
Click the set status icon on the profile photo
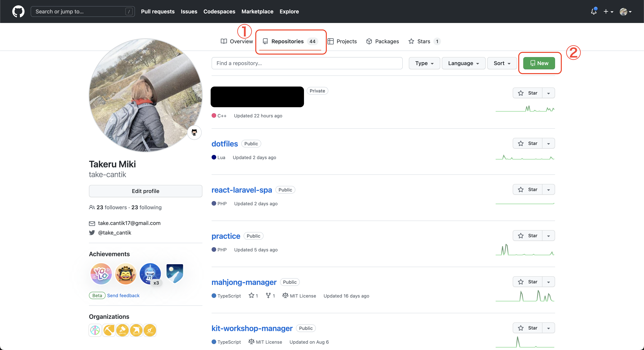pos(194,132)
